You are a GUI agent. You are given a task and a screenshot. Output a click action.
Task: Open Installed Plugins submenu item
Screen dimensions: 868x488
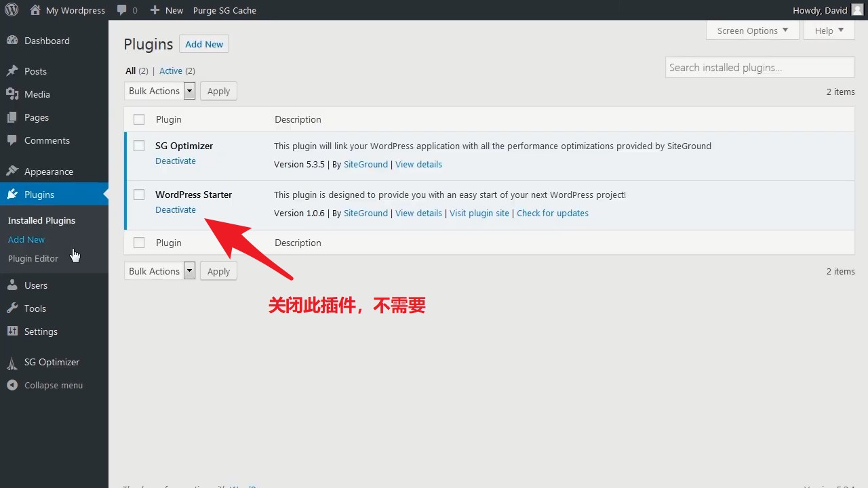[41, 220]
